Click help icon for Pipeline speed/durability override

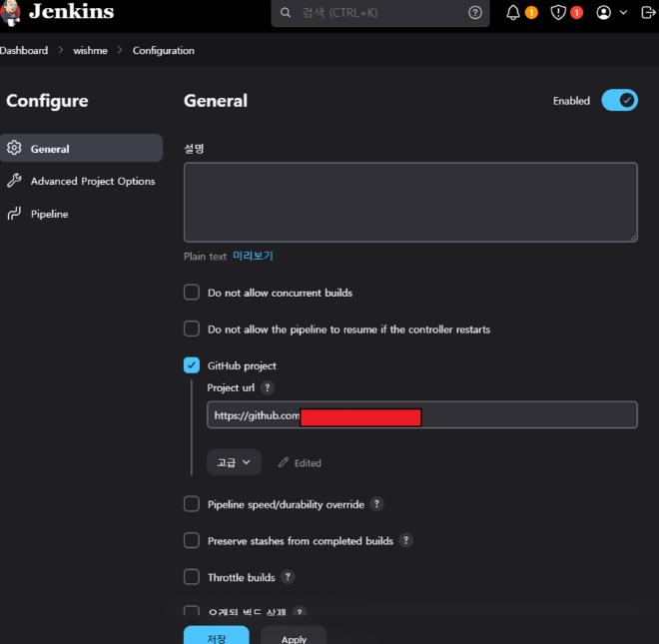[376, 503]
